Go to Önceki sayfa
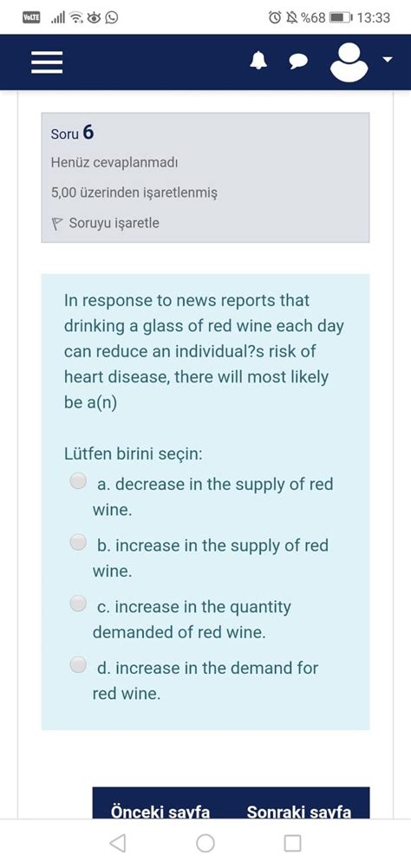 click(160, 812)
